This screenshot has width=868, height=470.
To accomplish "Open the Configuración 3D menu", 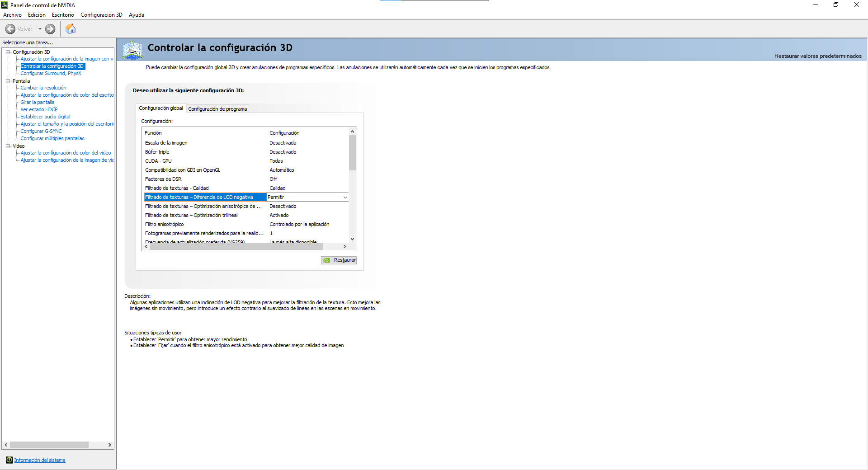I will click(101, 15).
